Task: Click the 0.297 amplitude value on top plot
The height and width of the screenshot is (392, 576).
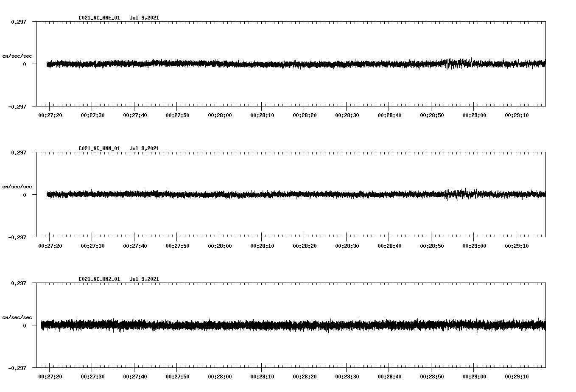Action: tap(19, 21)
